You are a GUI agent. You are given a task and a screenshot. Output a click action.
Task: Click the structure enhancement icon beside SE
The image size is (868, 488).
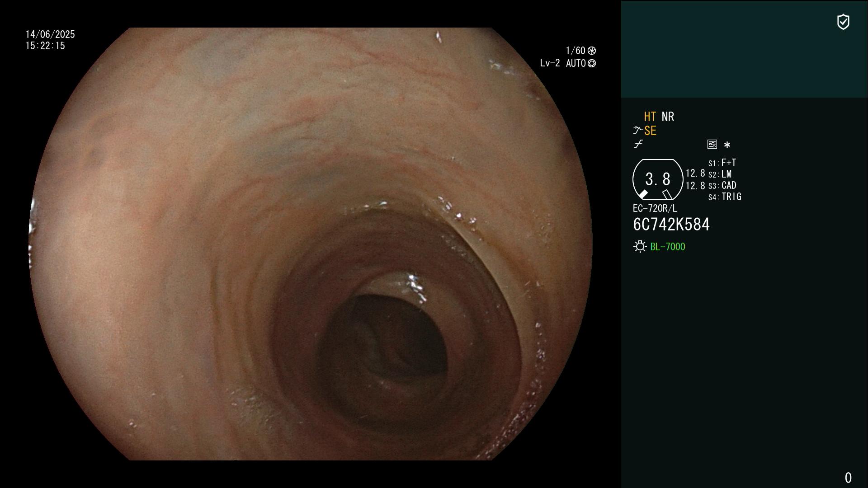tap(638, 131)
